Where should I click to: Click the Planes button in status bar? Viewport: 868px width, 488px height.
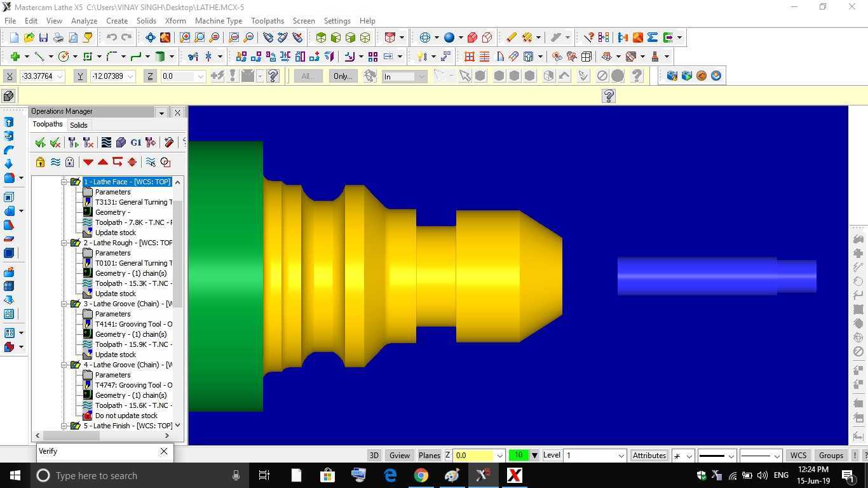[x=430, y=456]
